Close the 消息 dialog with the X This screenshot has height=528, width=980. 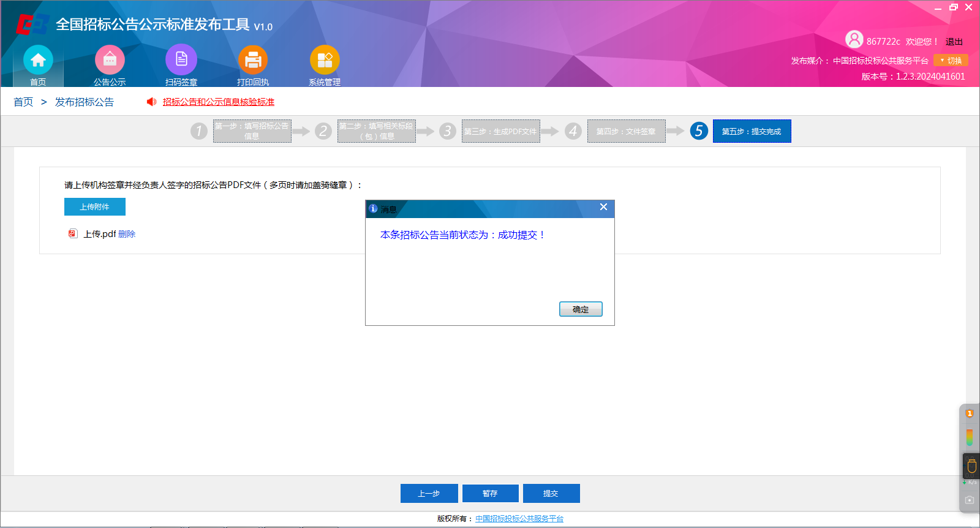[x=603, y=207]
